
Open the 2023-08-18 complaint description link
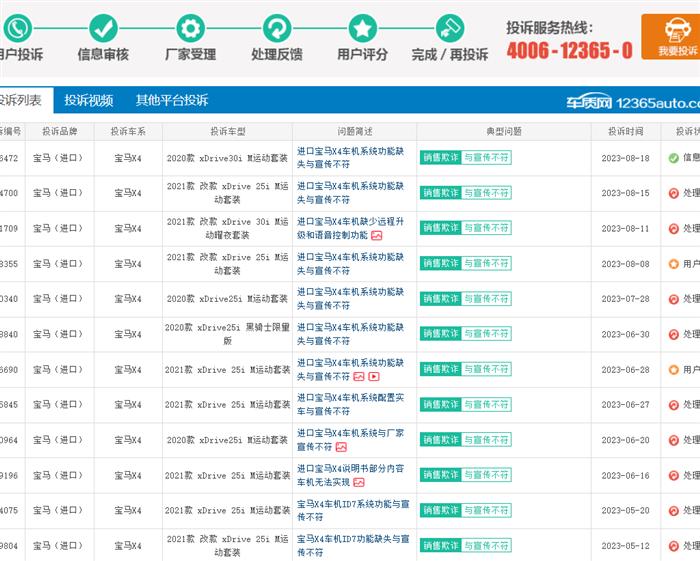tap(350, 158)
